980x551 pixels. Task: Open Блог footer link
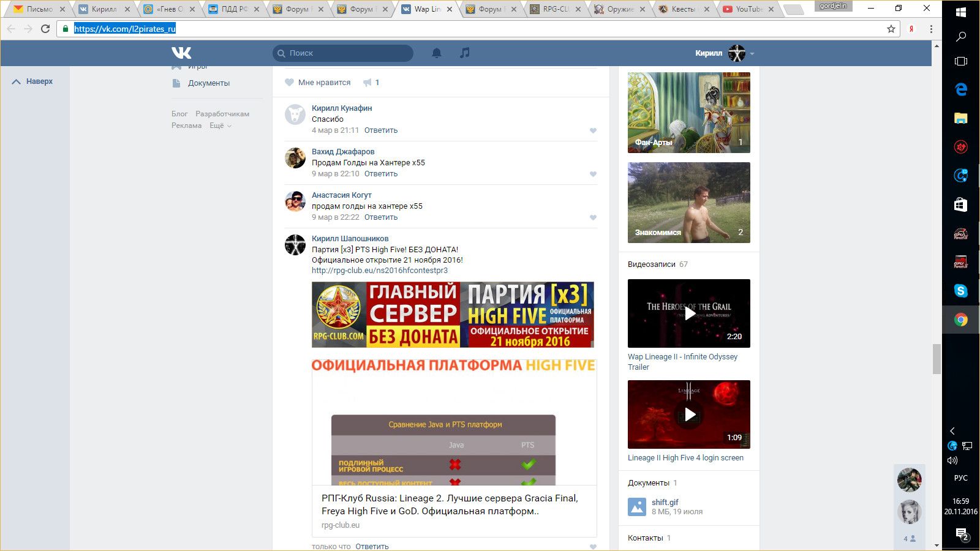tap(179, 114)
